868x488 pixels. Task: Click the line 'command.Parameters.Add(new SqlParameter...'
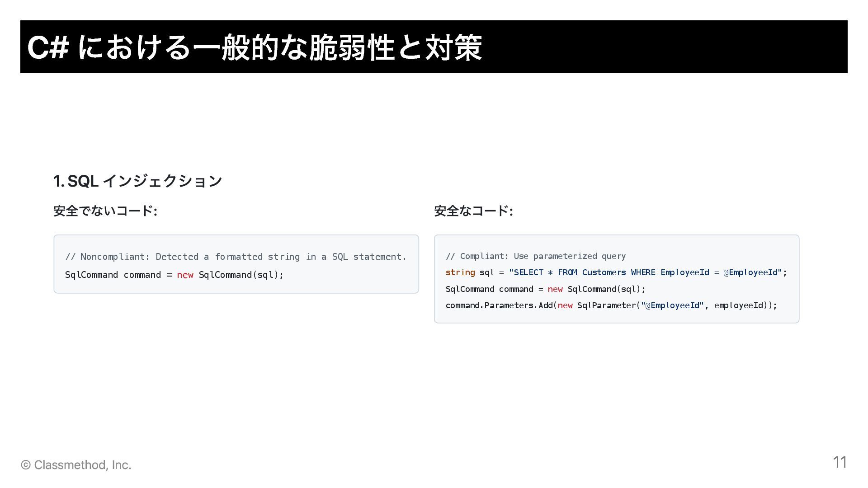pyautogui.click(x=611, y=305)
